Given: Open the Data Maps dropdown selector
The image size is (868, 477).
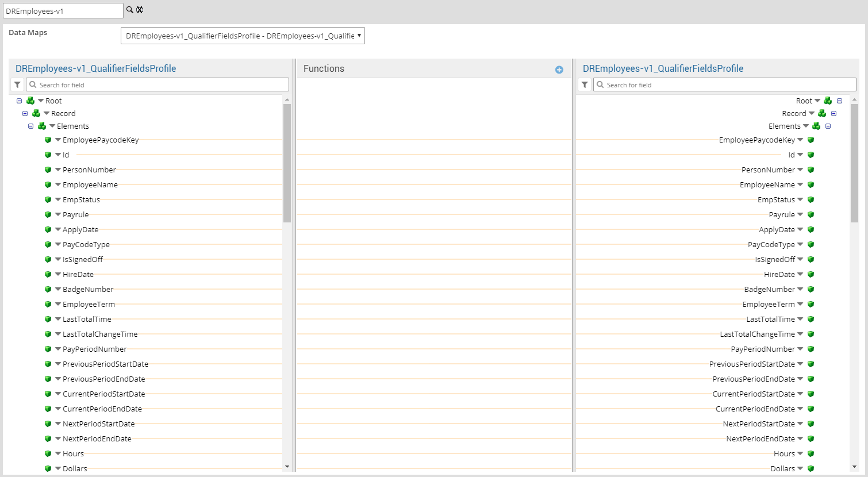Looking at the screenshot, I should pyautogui.click(x=242, y=35).
